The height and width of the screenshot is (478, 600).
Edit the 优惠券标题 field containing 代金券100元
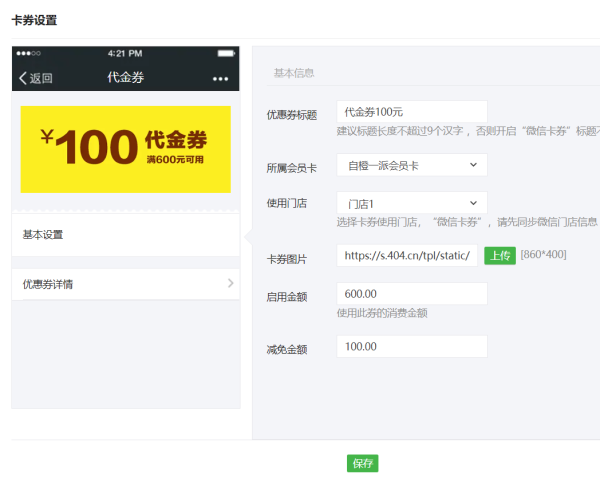coord(412,112)
